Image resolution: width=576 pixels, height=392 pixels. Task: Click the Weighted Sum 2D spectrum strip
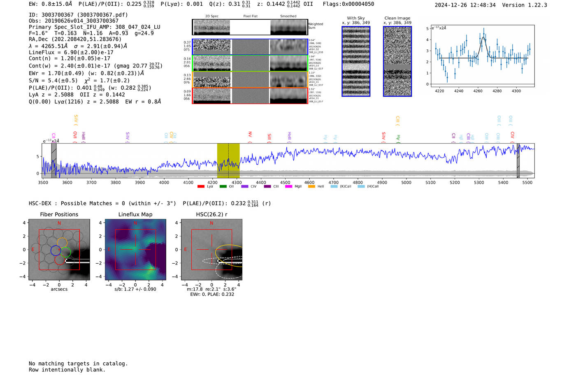pyautogui.click(x=250, y=27)
